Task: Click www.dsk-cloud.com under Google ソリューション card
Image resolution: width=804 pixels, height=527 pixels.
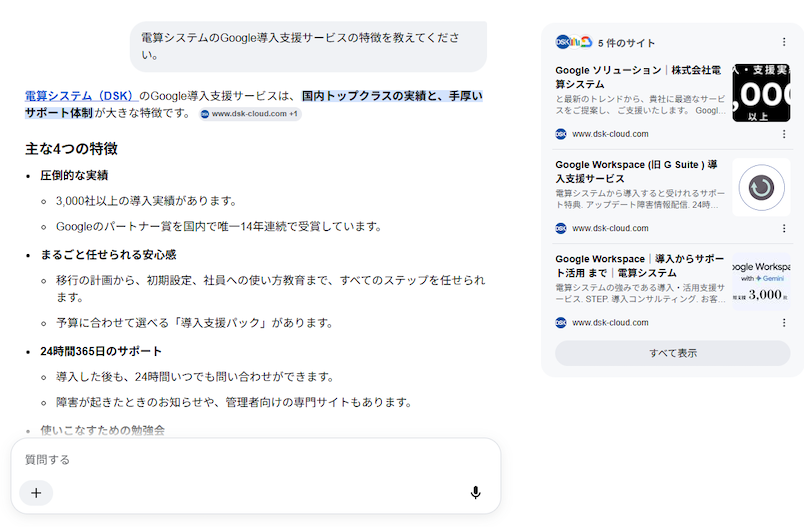Action: click(x=610, y=134)
